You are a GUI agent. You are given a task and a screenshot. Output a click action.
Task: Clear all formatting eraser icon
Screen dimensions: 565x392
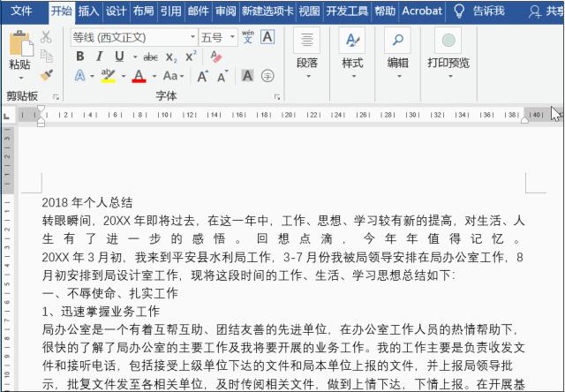215,57
